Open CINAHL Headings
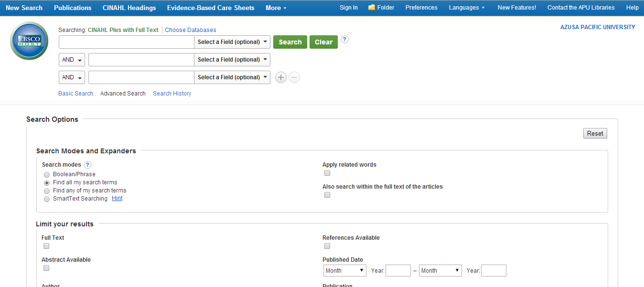Screen dimensions: 644x287 (129, 8)
